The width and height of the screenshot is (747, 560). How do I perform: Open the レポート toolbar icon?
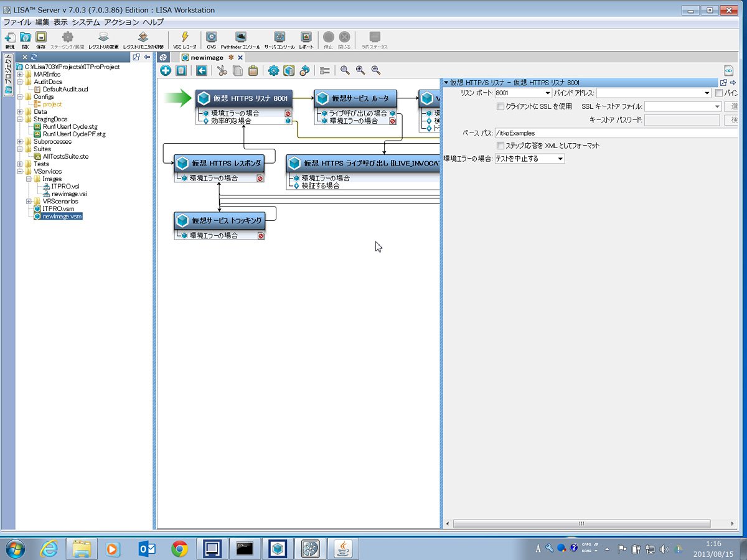pos(306,37)
